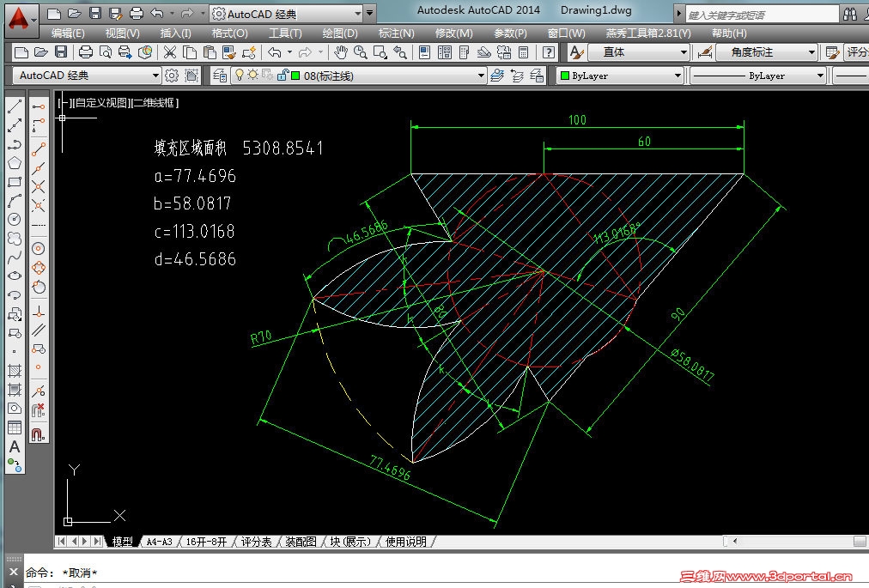Select the Hatch tool
The width and height of the screenshot is (869, 588).
[15, 371]
